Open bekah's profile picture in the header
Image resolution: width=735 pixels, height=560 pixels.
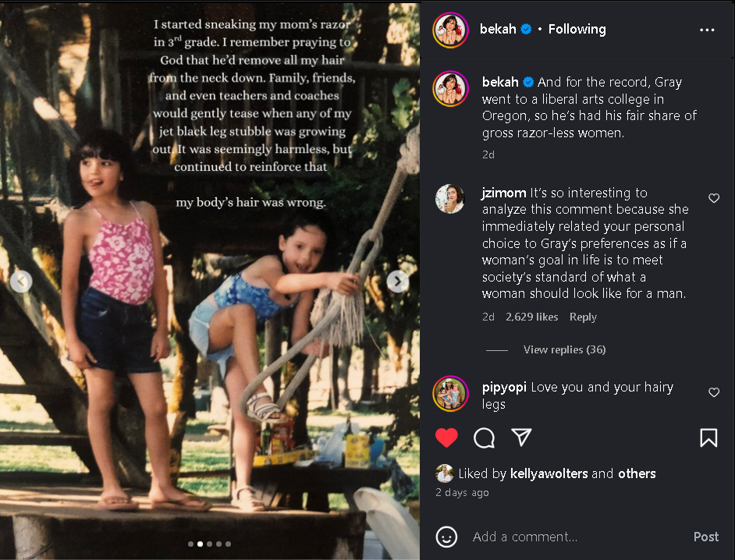pyautogui.click(x=450, y=30)
